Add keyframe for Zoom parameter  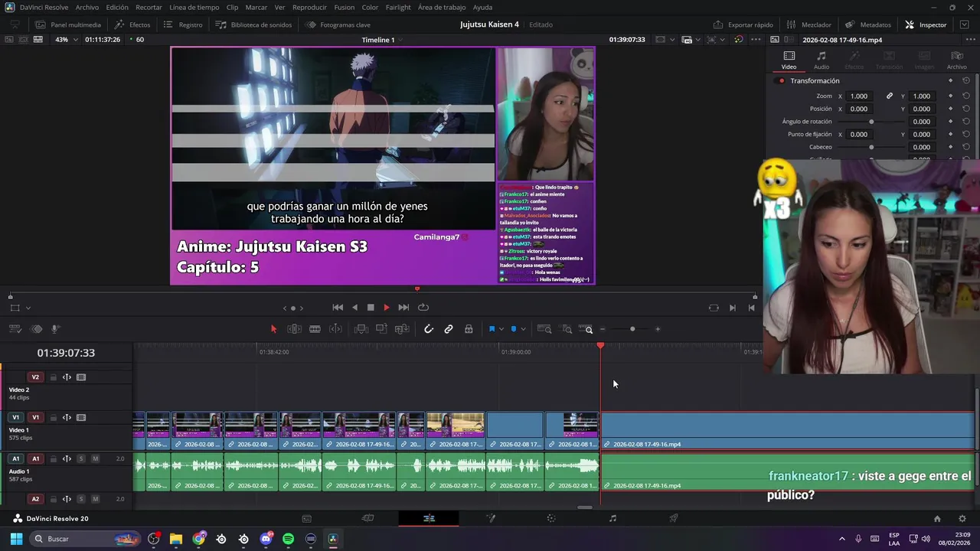pyautogui.click(x=951, y=96)
